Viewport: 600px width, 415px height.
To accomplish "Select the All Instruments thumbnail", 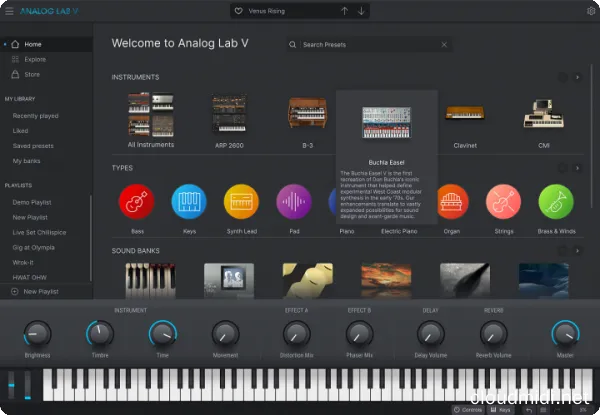I will [151, 115].
